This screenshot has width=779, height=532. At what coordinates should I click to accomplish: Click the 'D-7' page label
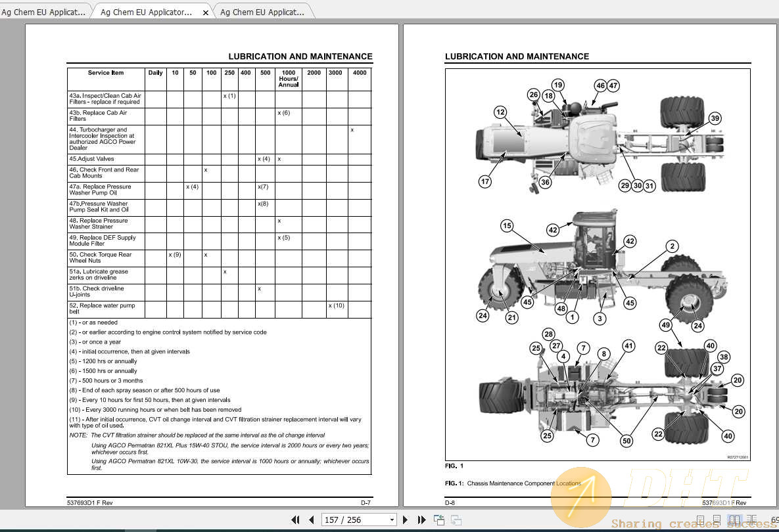[x=366, y=502]
